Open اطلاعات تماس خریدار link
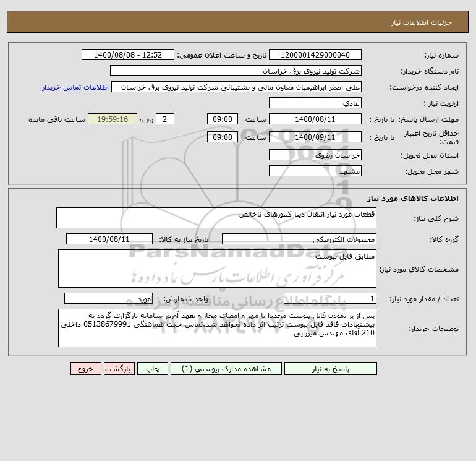 [x=75, y=87]
